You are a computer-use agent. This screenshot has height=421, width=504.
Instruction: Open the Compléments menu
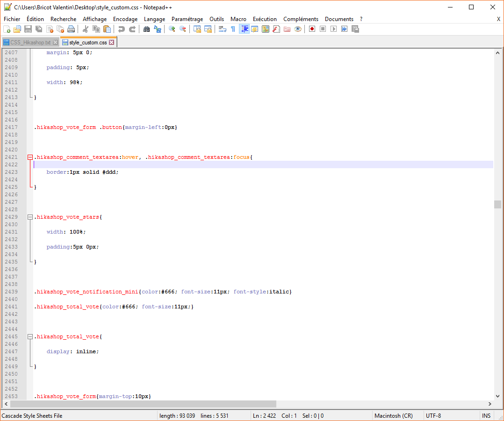(x=301, y=19)
